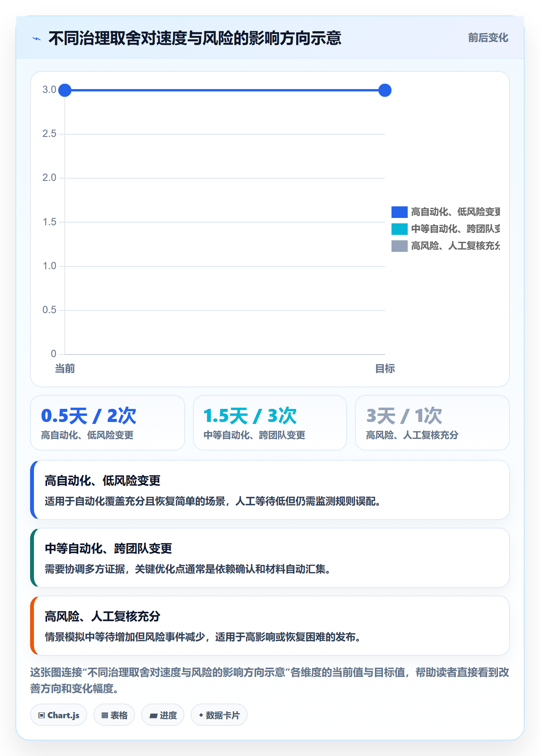Click the 目标 x-axis label
Screen dimensions: 540x756
coord(385,369)
